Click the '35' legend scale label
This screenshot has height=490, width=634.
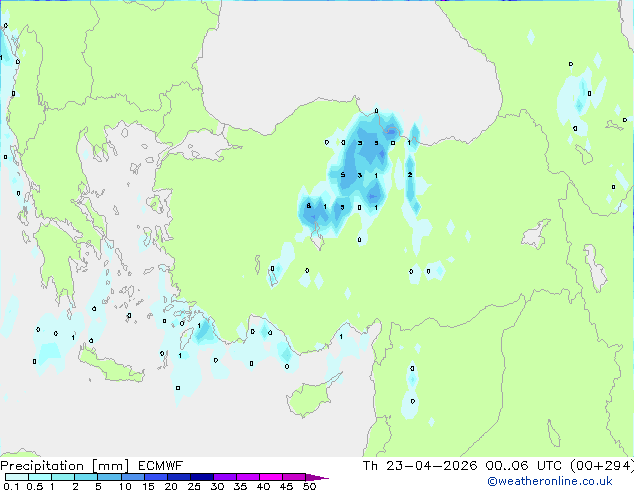point(240,486)
